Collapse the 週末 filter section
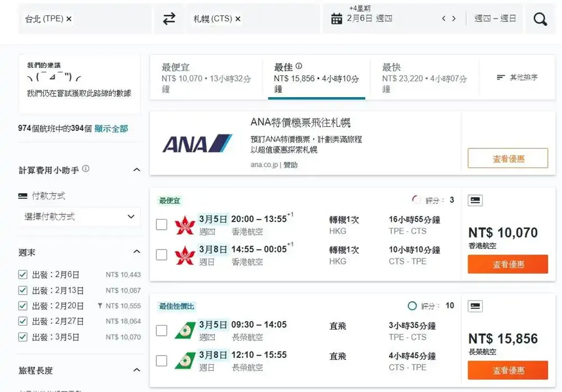Viewport: 562px width, 392px height. 137,252
